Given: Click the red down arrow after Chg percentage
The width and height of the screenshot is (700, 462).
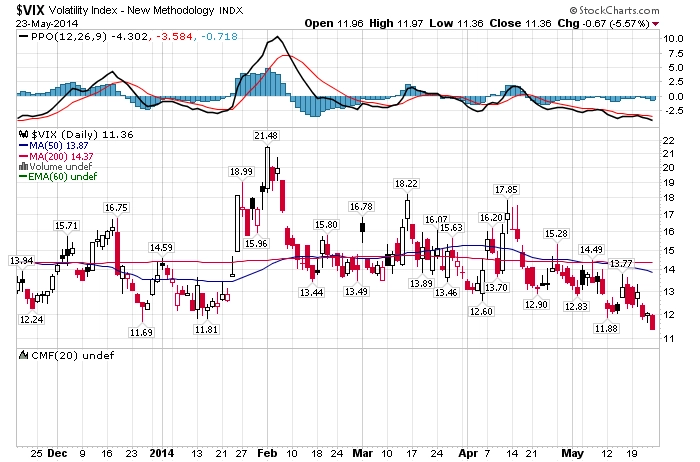Looking at the screenshot, I should pos(655,24).
